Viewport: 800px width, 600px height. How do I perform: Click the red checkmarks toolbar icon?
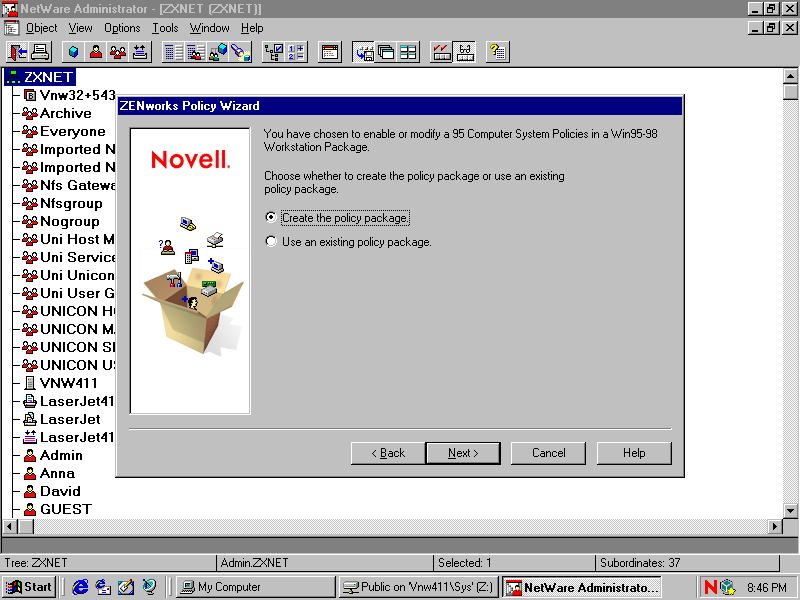coord(441,52)
